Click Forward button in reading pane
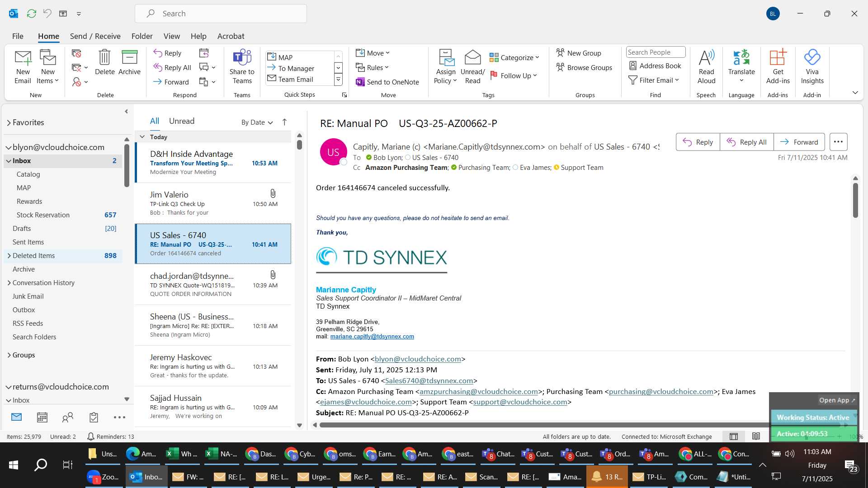 tap(799, 142)
